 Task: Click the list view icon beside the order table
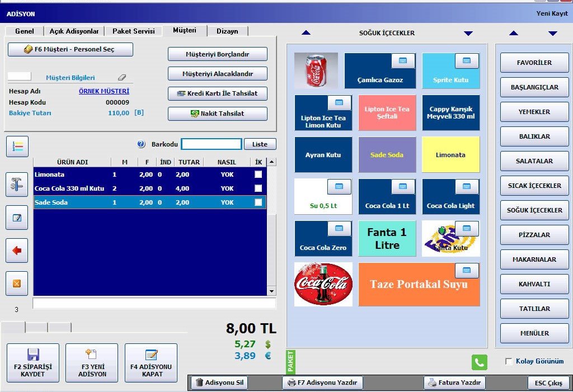[x=17, y=147]
